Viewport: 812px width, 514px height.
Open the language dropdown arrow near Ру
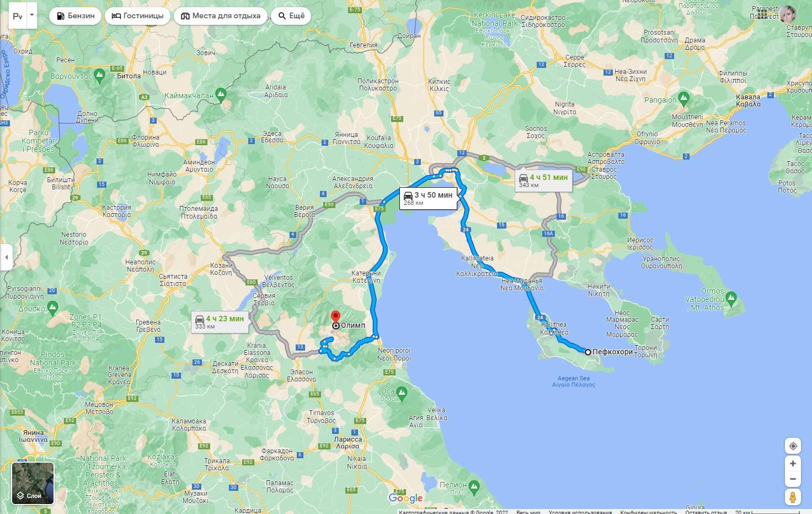click(31, 15)
